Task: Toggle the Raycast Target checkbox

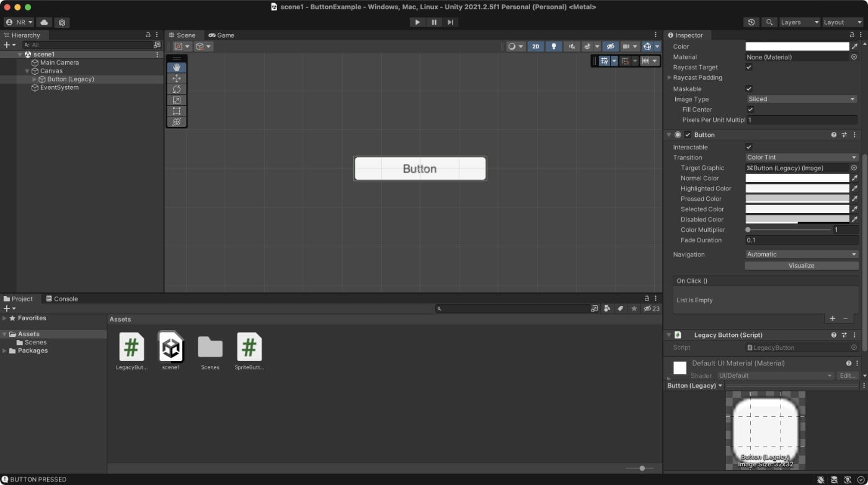Action: 750,67
